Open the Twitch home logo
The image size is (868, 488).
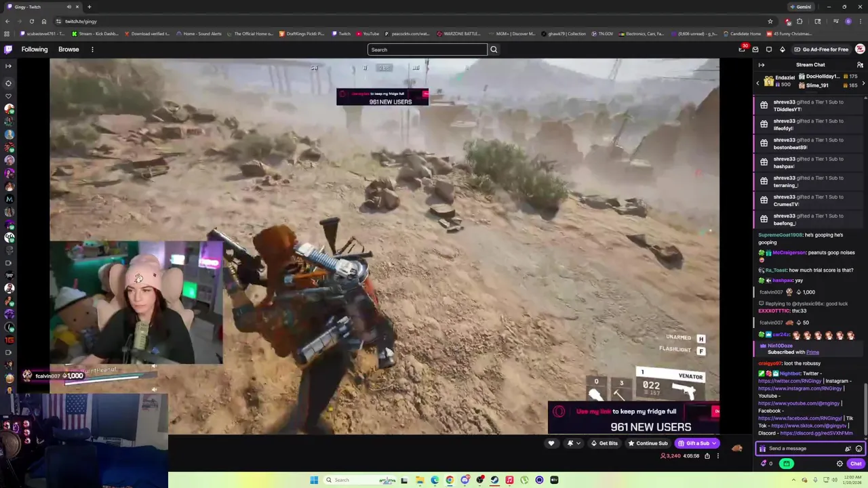8,49
